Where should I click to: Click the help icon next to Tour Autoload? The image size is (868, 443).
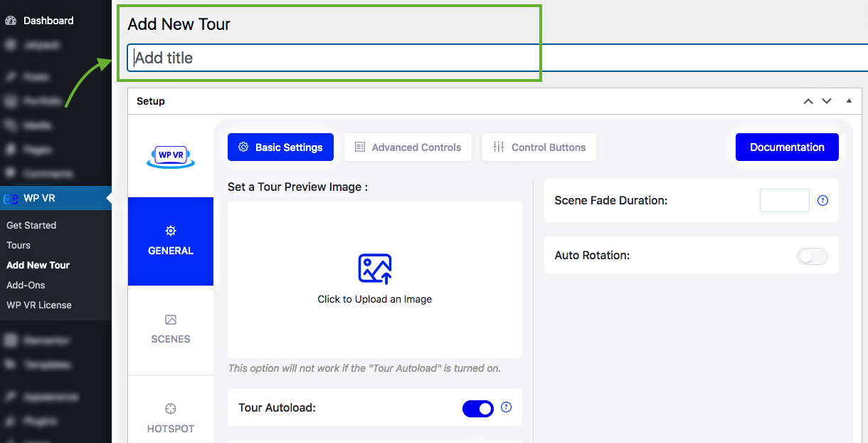507,407
